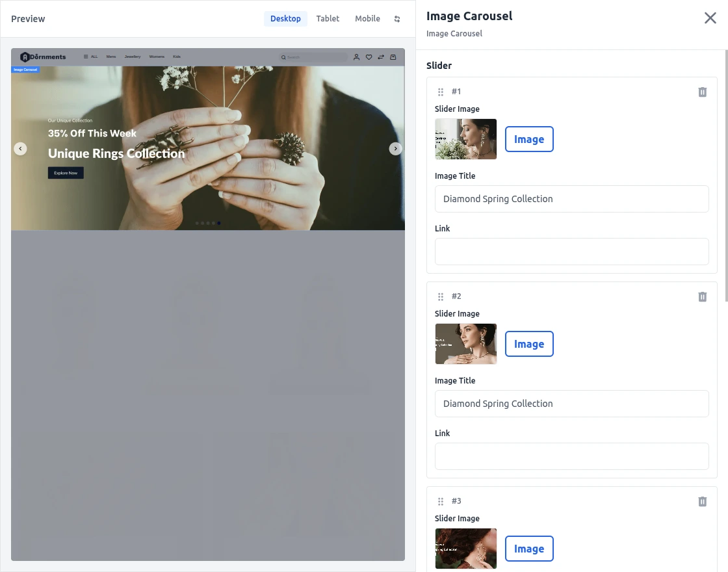Close the Image Carousel panel

tap(710, 18)
